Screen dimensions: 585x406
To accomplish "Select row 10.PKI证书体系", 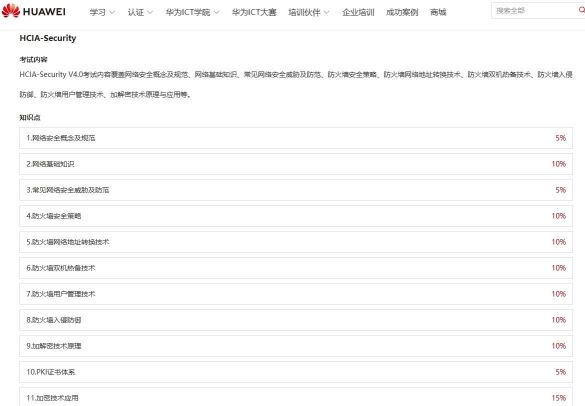I will tap(296, 372).
